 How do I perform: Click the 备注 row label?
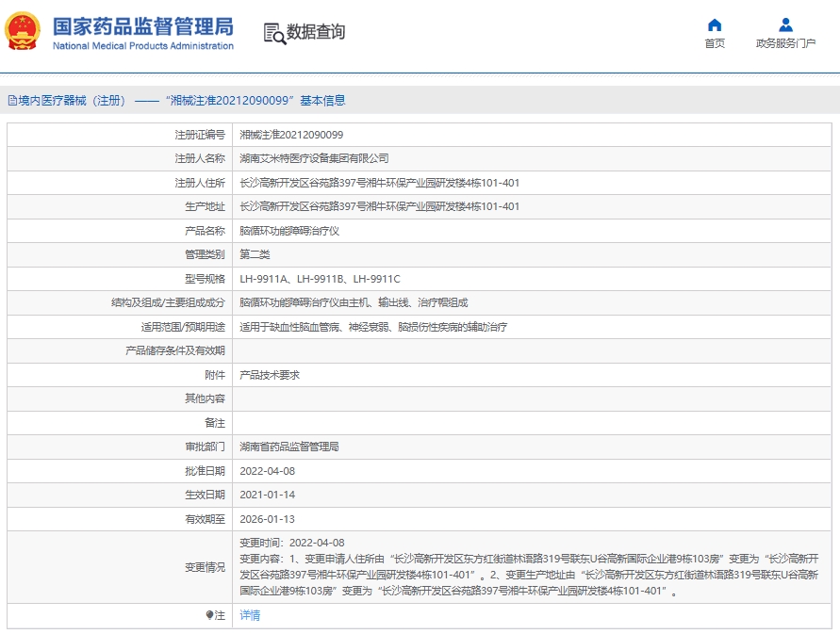pos(215,423)
